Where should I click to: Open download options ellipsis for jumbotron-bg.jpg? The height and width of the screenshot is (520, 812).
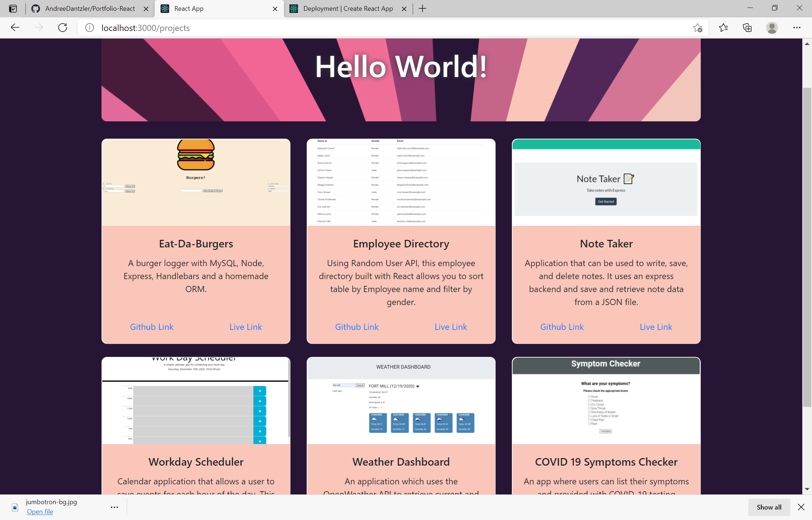click(x=114, y=507)
